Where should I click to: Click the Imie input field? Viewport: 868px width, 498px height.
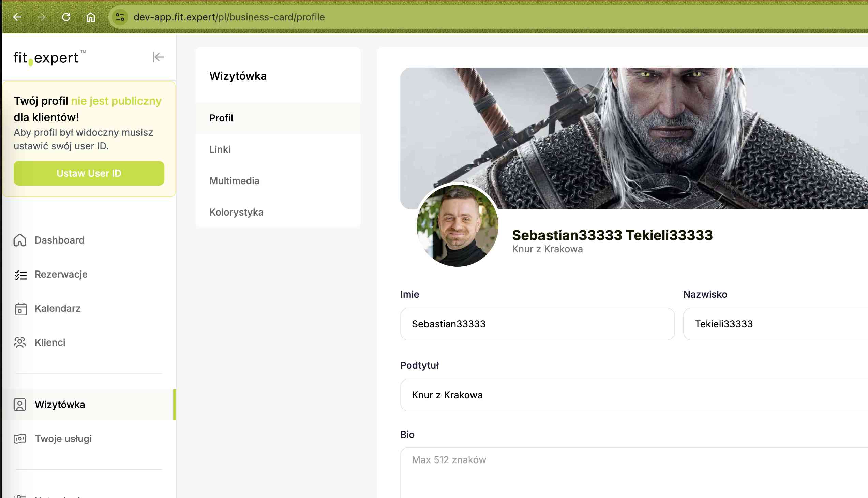pyautogui.click(x=537, y=324)
